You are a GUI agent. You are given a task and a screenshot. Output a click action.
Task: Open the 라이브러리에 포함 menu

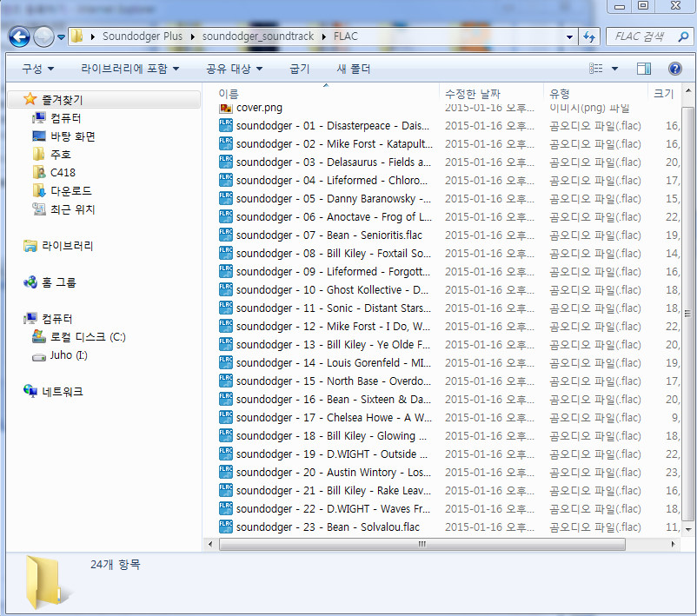(x=129, y=69)
